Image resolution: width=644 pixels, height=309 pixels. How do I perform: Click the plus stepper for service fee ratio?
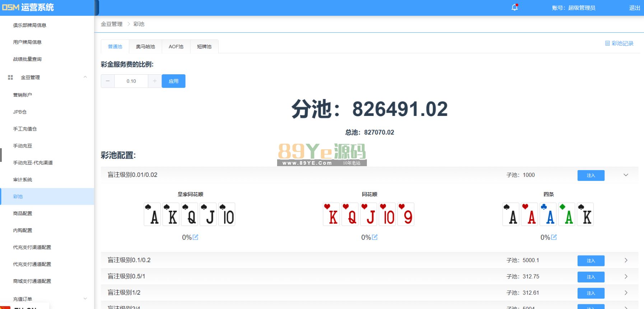click(155, 81)
